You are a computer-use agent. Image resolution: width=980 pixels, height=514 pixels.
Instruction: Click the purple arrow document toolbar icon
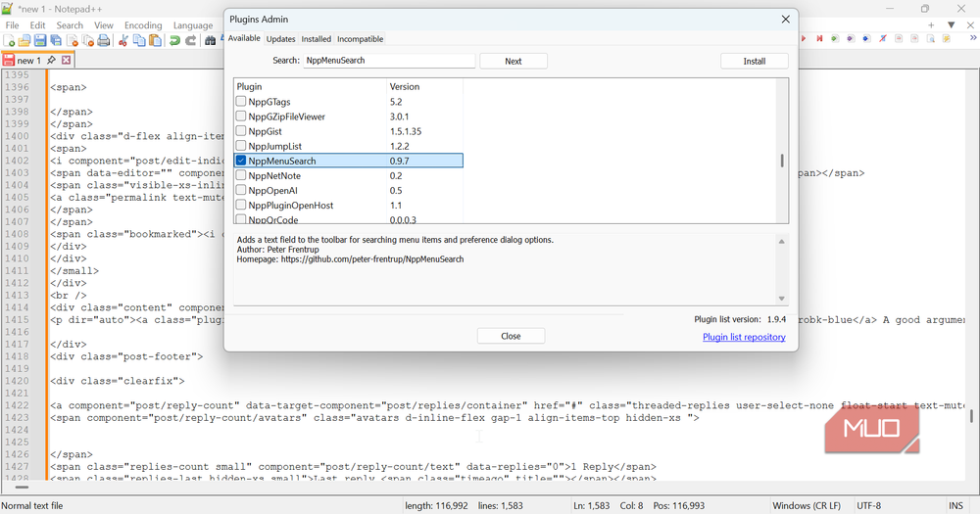(x=851, y=39)
